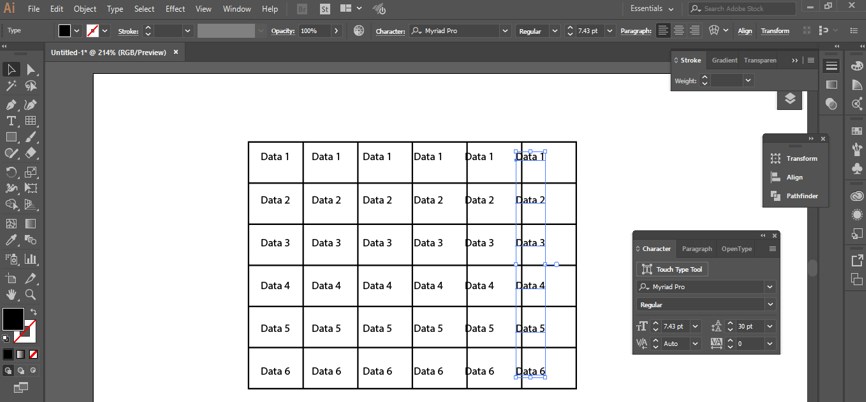866x402 pixels.
Task: Switch to the OpenType panel tab
Action: pyautogui.click(x=736, y=249)
